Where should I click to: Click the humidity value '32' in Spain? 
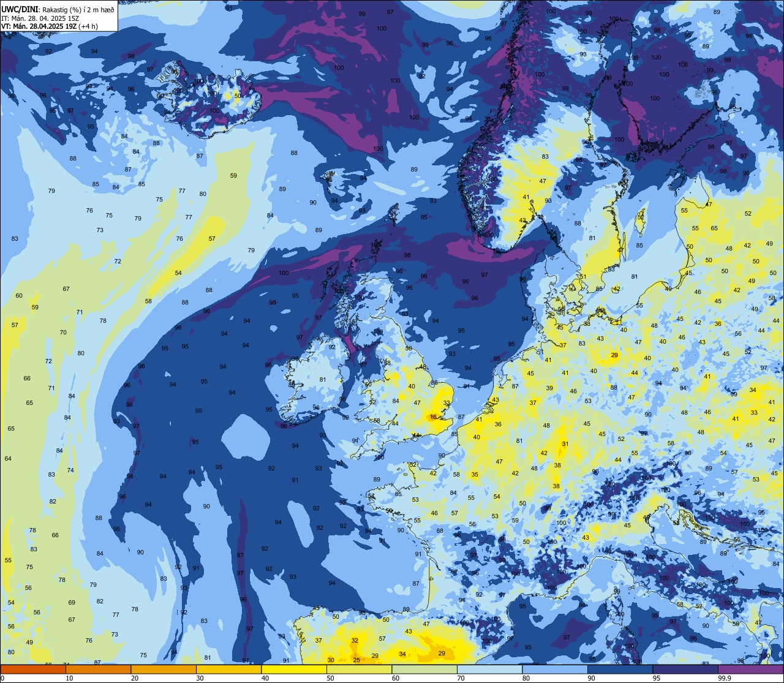[355, 640]
